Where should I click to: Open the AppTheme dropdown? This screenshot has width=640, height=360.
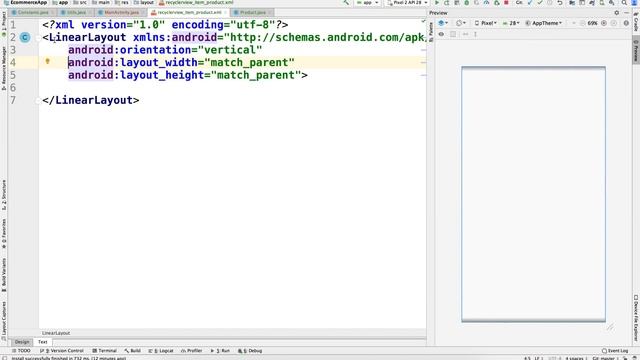click(544, 23)
